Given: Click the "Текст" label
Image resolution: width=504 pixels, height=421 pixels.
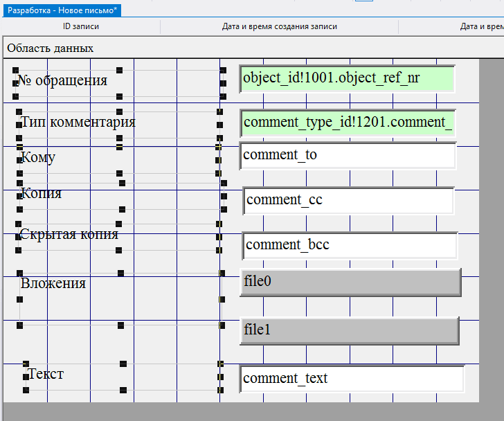Looking at the screenshot, I should tap(46, 374).
